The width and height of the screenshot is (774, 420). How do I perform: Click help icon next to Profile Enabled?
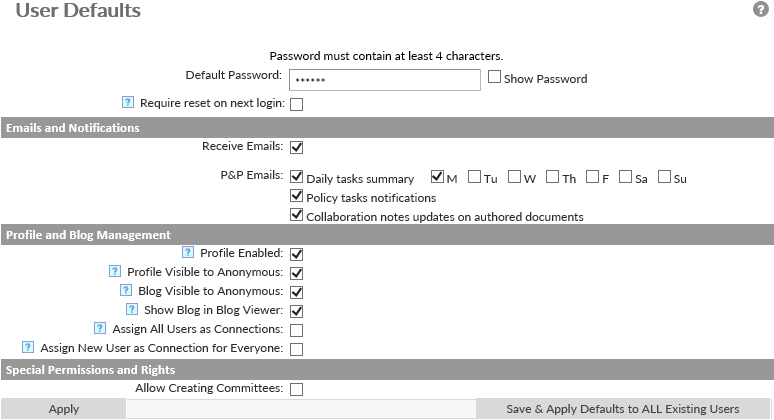[188, 253]
